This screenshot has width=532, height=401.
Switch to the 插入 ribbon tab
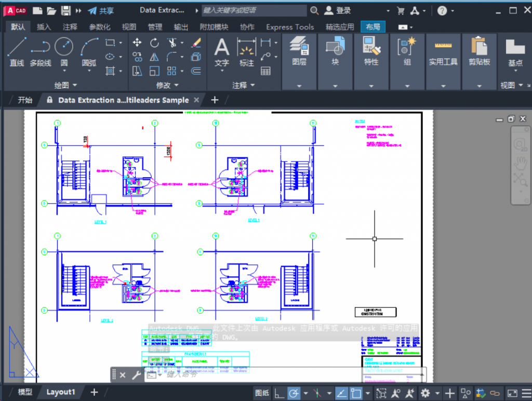pos(45,27)
